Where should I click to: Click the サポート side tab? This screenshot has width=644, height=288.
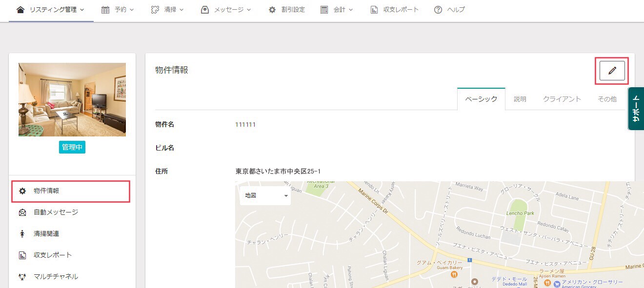tap(636, 108)
